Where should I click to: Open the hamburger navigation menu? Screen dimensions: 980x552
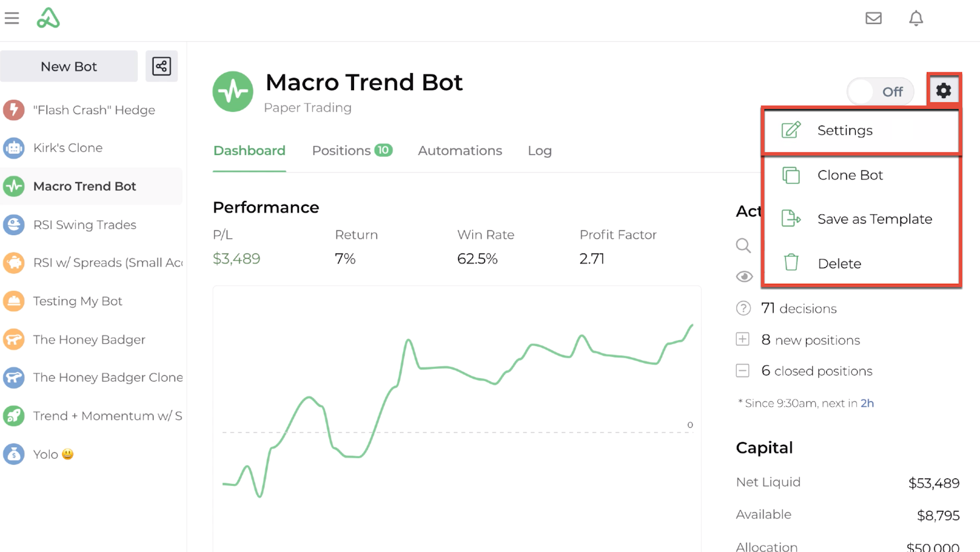pyautogui.click(x=12, y=18)
